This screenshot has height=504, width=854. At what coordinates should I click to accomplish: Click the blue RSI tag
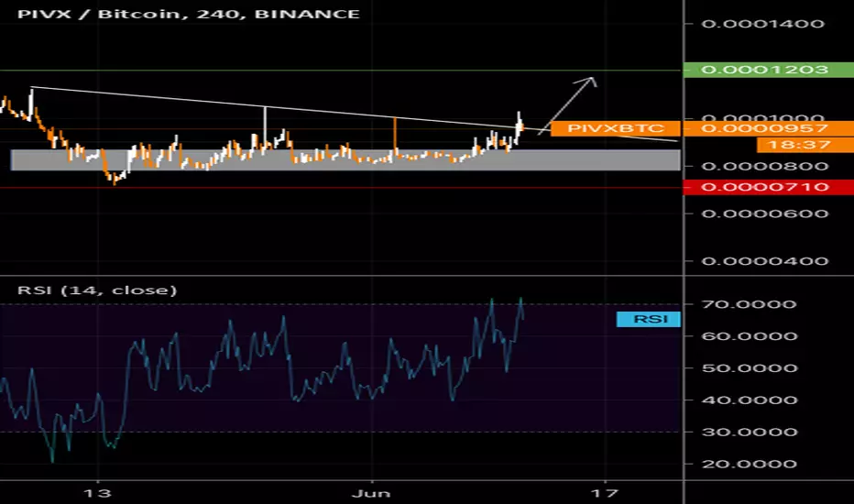click(648, 319)
